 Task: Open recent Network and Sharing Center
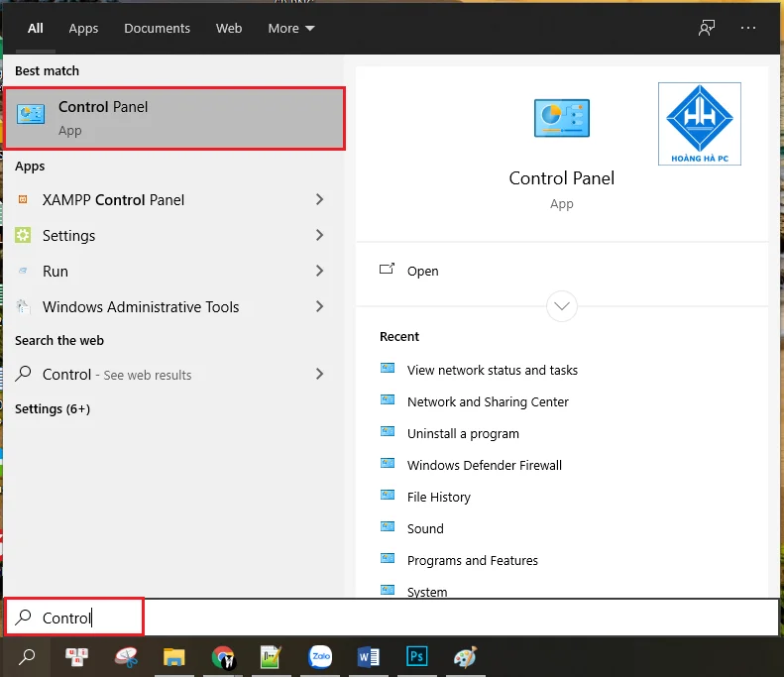click(x=488, y=402)
